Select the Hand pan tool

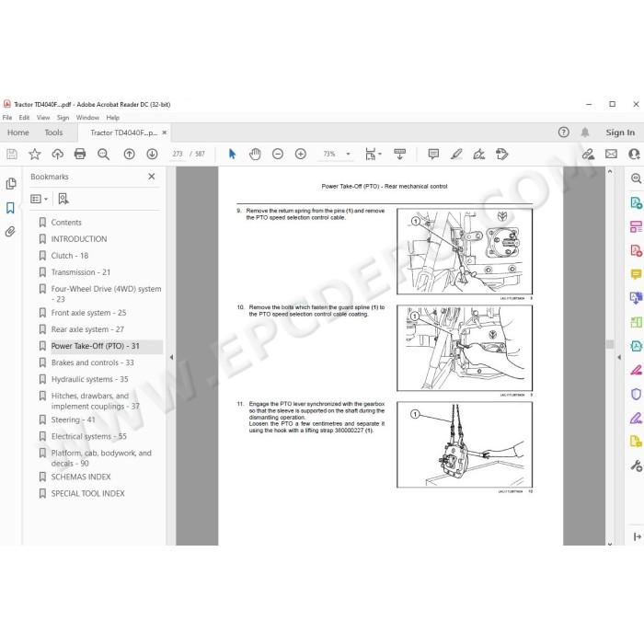point(255,154)
